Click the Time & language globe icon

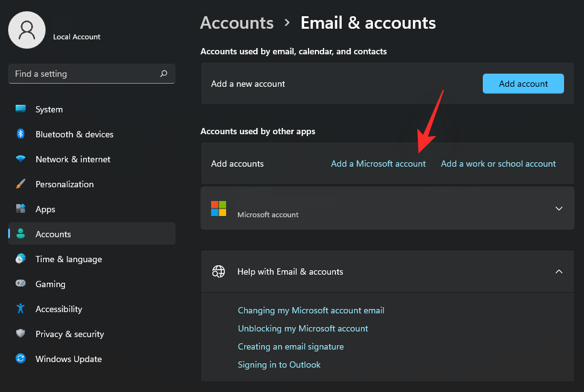coord(21,259)
